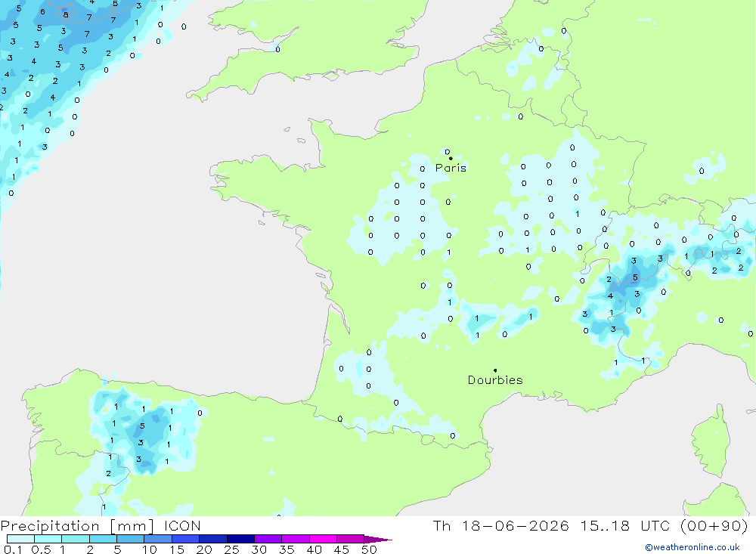Image resolution: width=756 pixels, height=554 pixels.
Task: Click the '8' precipitation value on map
Action: tap(66, 15)
